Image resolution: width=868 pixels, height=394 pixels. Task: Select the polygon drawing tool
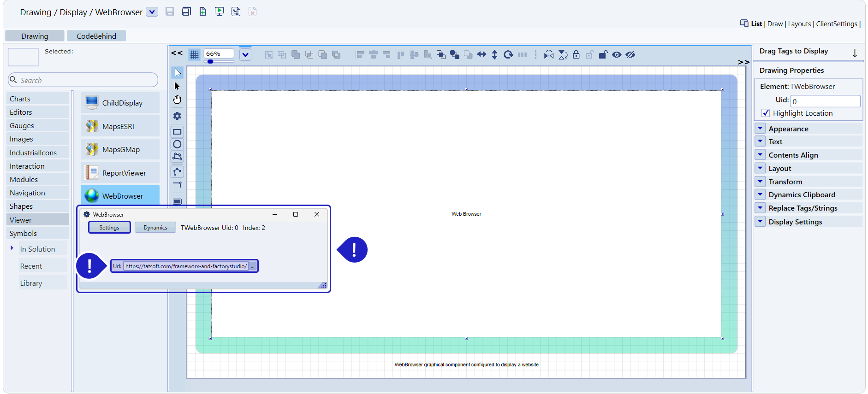177,157
